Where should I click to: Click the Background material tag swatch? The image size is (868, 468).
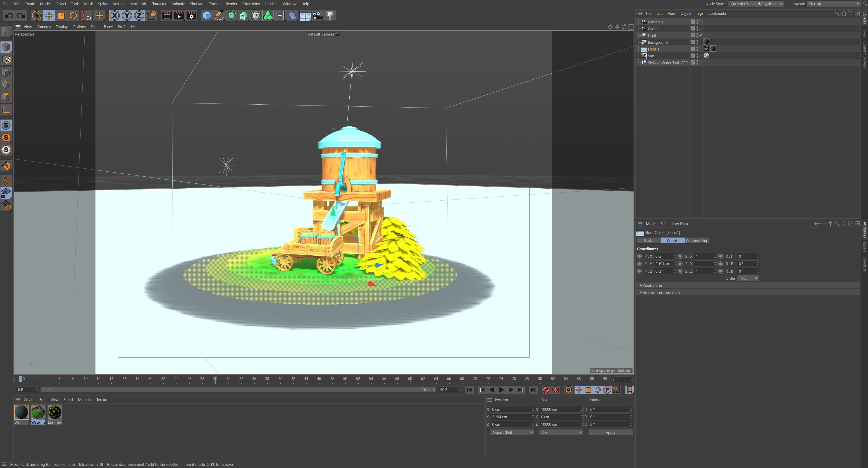706,42
